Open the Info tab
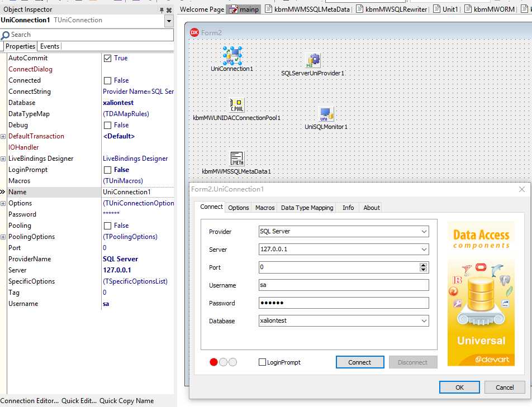Screen dimensions: 532x407 click(348, 208)
